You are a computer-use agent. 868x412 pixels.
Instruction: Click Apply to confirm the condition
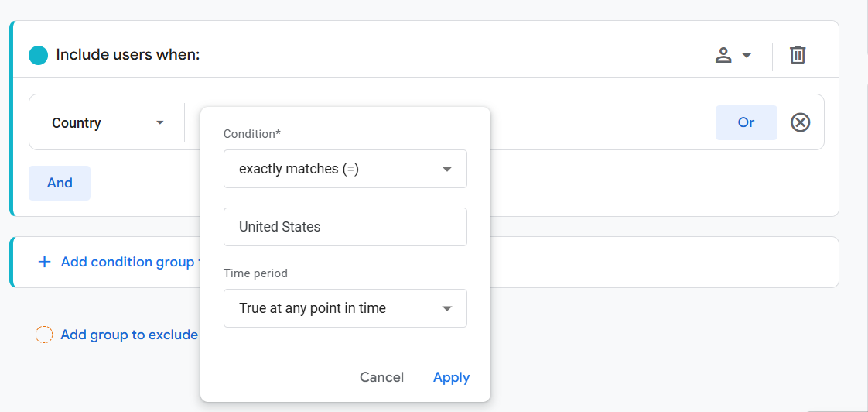coord(451,378)
